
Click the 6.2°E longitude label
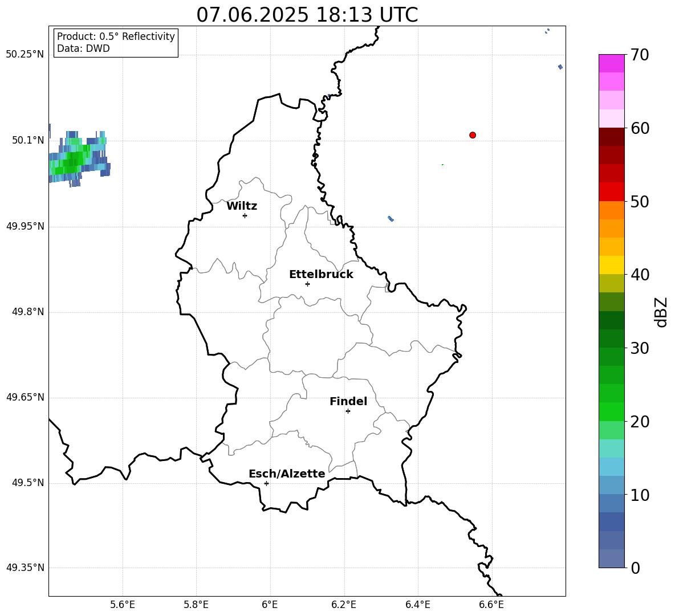coord(344,605)
